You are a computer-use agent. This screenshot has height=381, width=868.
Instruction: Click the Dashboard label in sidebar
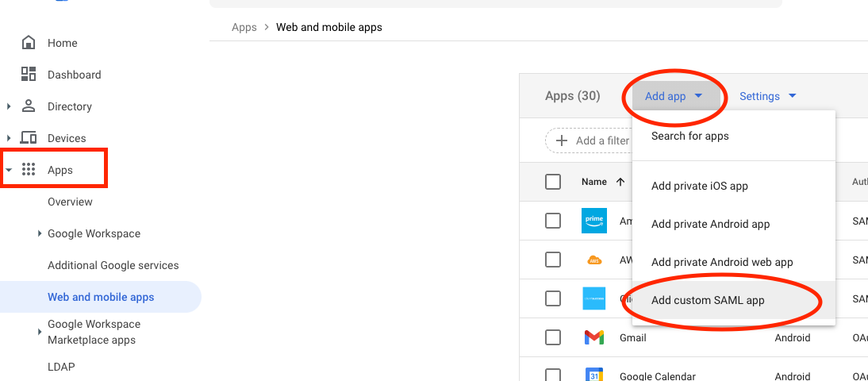coord(74,75)
